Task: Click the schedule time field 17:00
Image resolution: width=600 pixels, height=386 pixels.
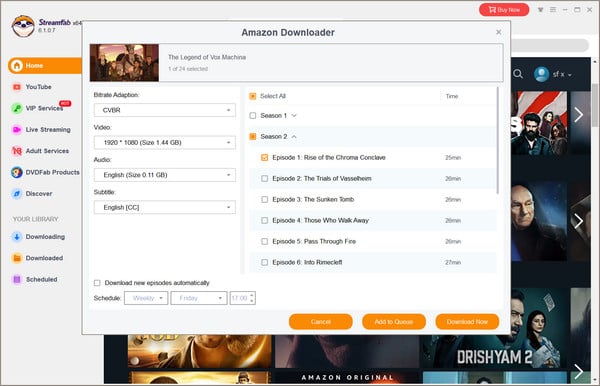Action: tap(240, 298)
